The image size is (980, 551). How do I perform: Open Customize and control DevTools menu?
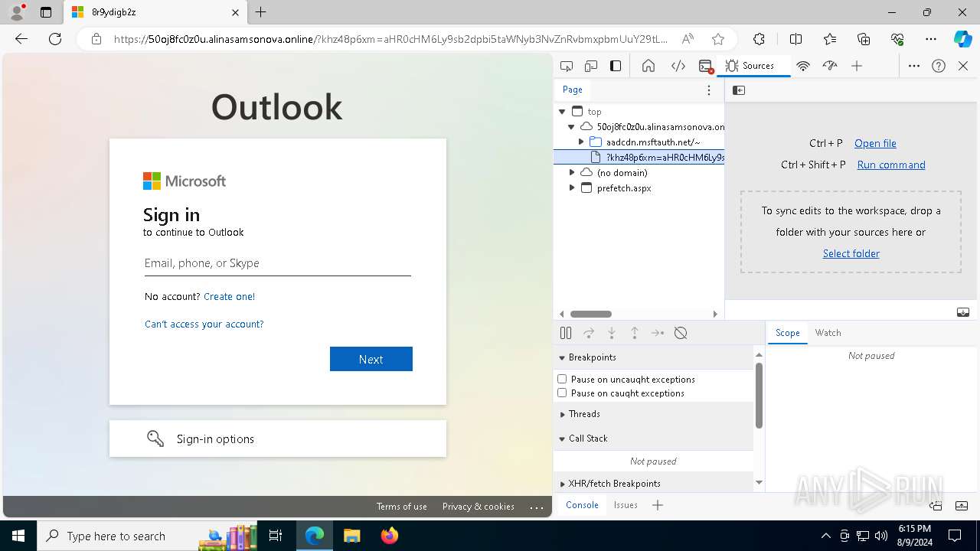[914, 66]
